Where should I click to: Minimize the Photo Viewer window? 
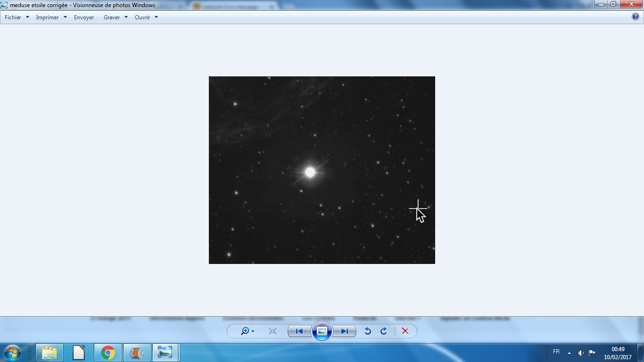point(601,4)
